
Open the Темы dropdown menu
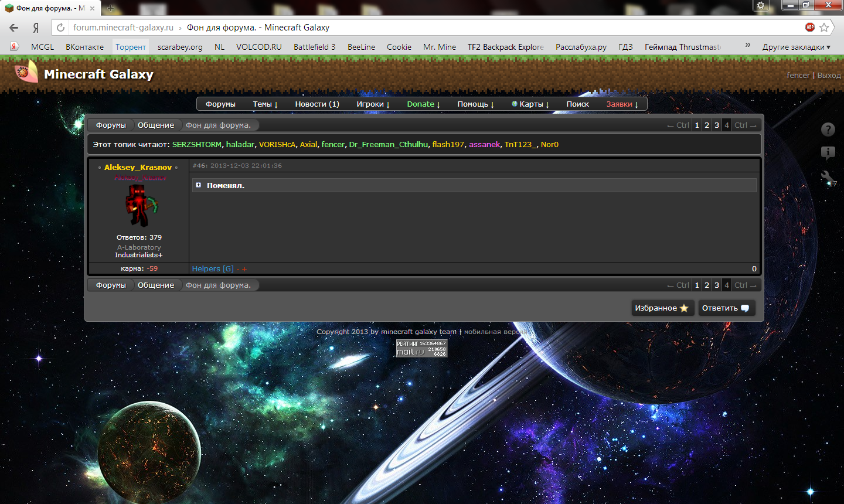266,104
